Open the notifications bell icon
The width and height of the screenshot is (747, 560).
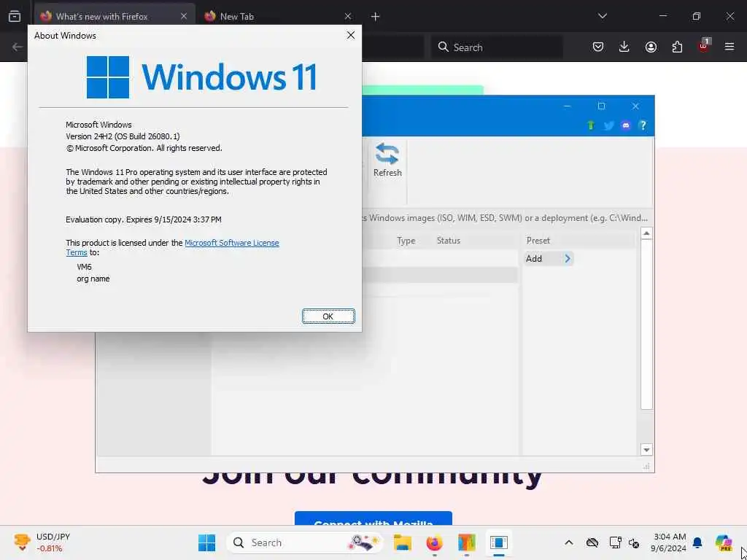click(697, 542)
